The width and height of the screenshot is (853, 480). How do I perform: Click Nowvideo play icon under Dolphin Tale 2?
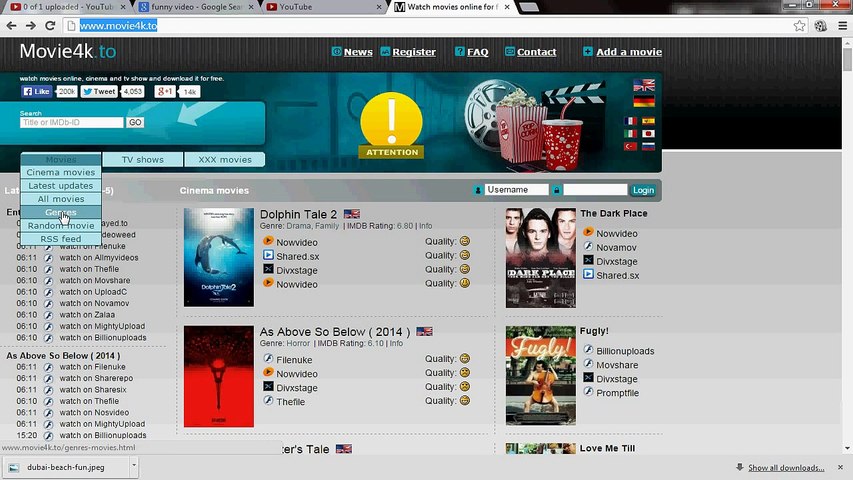pos(268,241)
